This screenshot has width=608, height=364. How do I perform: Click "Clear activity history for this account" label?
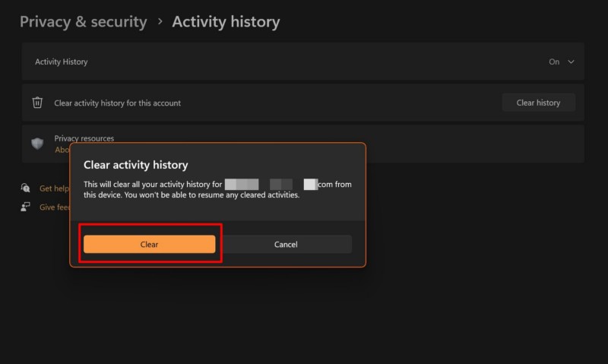(118, 103)
